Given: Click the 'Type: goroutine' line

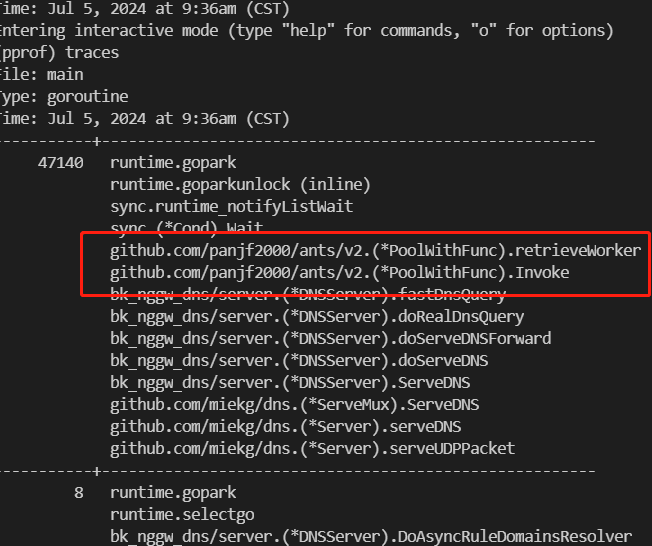Looking at the screenshot, I should coord(64,97).
